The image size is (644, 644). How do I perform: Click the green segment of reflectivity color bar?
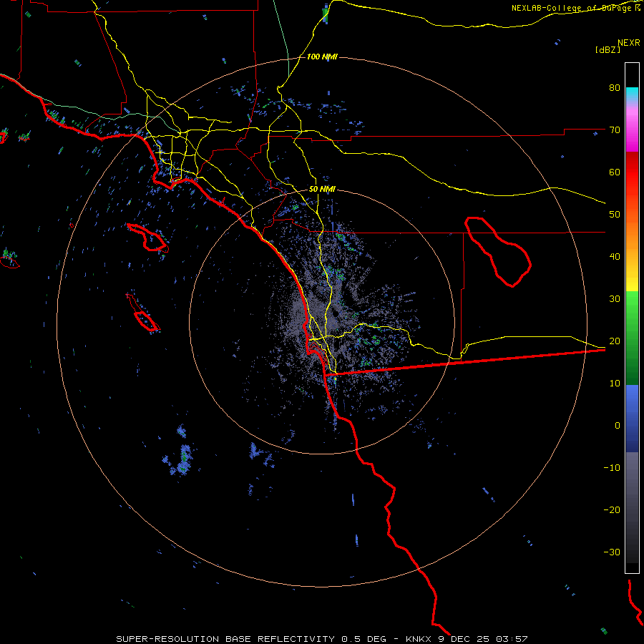coord(632,338)
